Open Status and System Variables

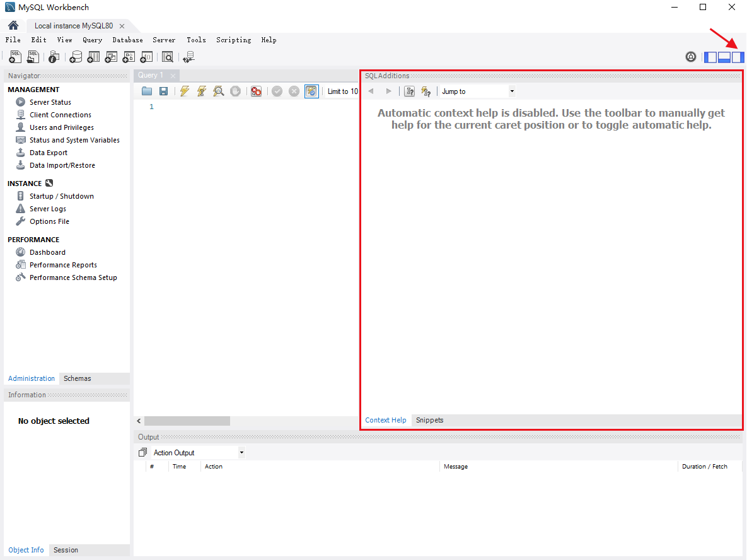(74, 140)
